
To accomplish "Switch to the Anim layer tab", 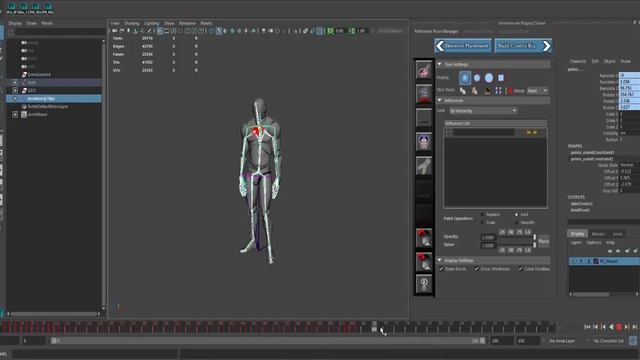I will pyautogui.click(x=618, y=234).
